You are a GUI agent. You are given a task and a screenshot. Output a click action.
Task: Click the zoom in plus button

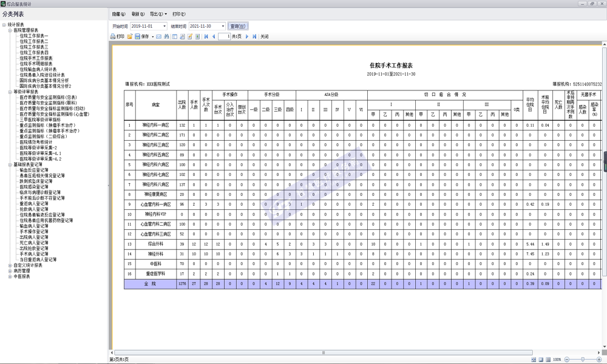click(x=600, y=360)
